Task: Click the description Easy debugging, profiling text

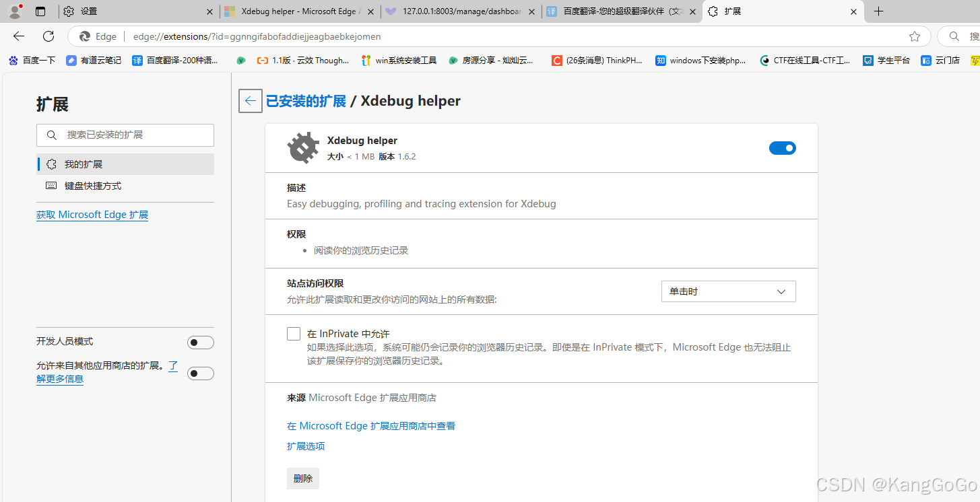Action: (422, 204)
